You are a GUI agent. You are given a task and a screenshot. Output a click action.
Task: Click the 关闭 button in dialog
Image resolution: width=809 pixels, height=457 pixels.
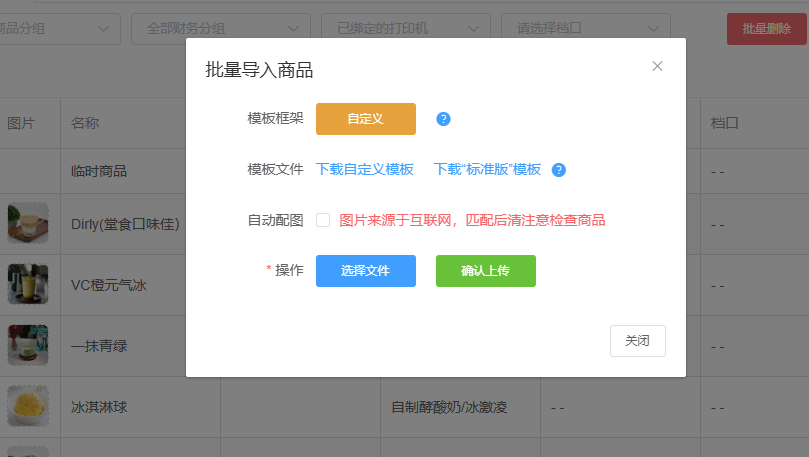(x=638, y=341)
